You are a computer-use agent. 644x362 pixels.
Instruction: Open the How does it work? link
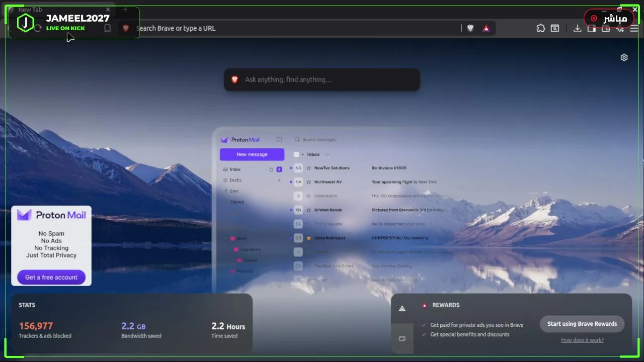[x=582, y=340]
